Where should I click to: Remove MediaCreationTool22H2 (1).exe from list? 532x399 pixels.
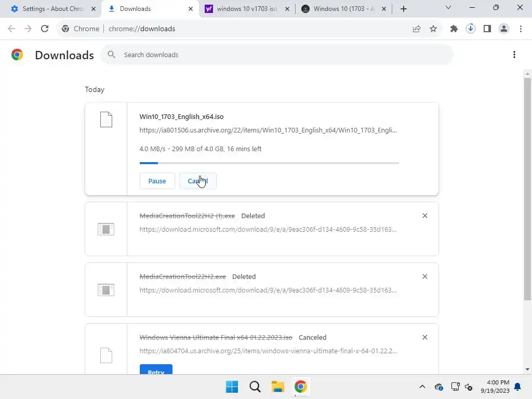425,216
